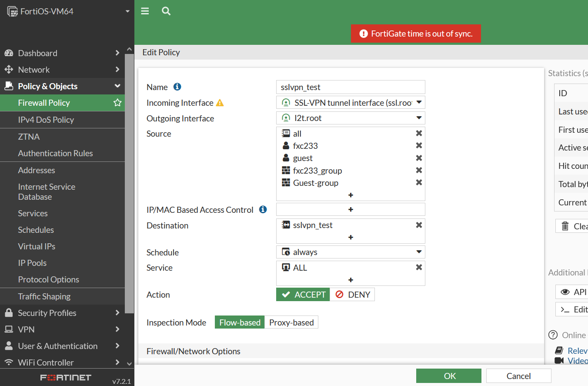Expand the Dashboard menu

pos(117,53)
